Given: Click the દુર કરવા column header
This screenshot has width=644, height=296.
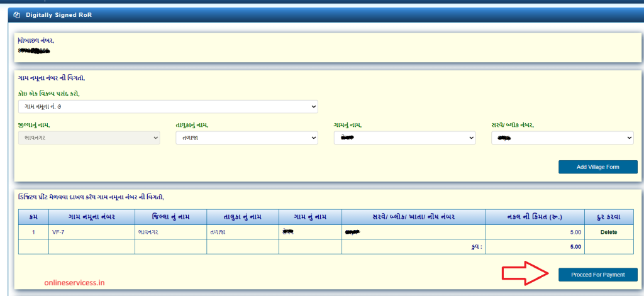Looking at the screenshot, I should 608,217.
